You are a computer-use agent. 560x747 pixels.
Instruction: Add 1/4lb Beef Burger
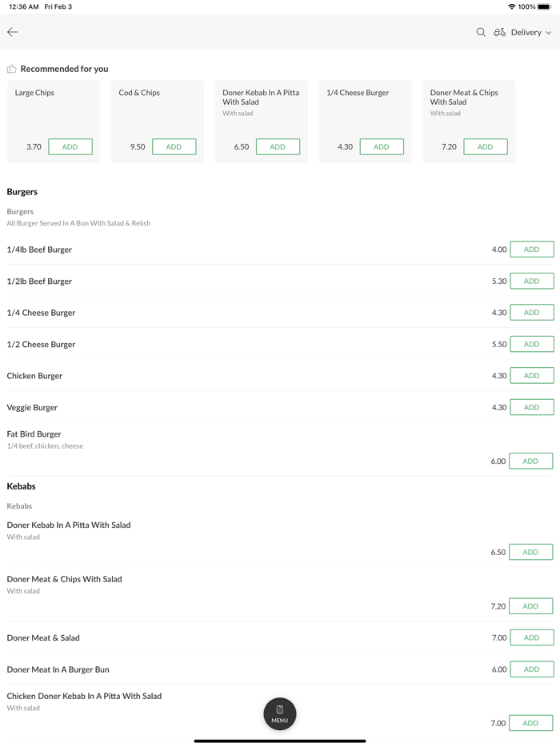(531, 250)
